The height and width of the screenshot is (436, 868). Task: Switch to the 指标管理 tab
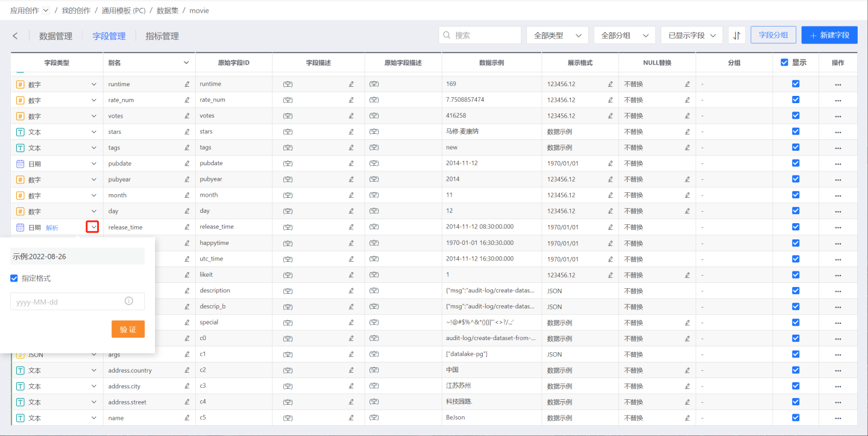[162, 36]
